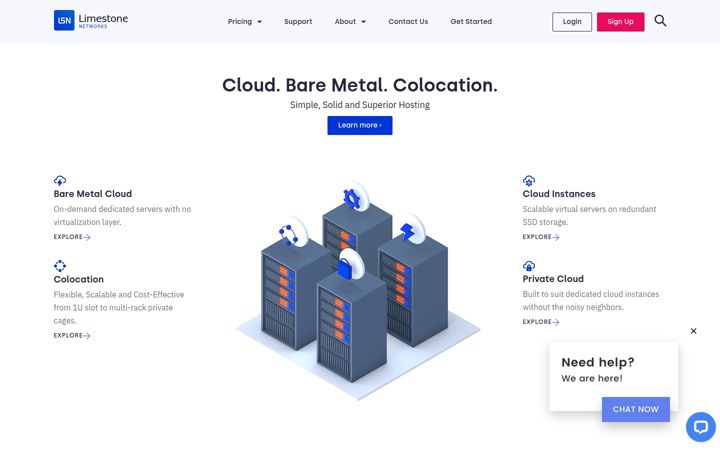Expand the About dropdown menu

click(x=350, y=22)
